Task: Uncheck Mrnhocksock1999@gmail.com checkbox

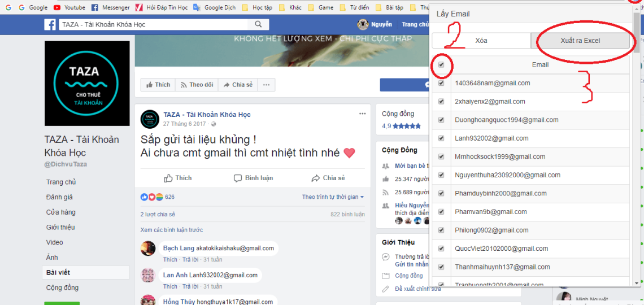Action: (441, 156)
